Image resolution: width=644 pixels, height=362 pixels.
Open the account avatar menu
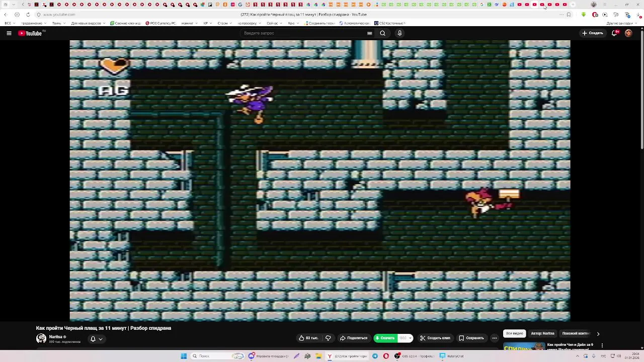[x=628, y=33]
